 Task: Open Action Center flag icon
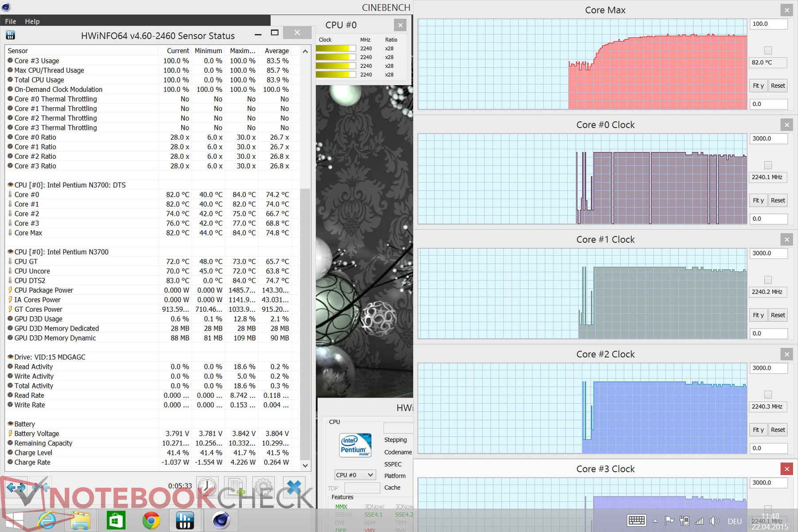(669, 521)
